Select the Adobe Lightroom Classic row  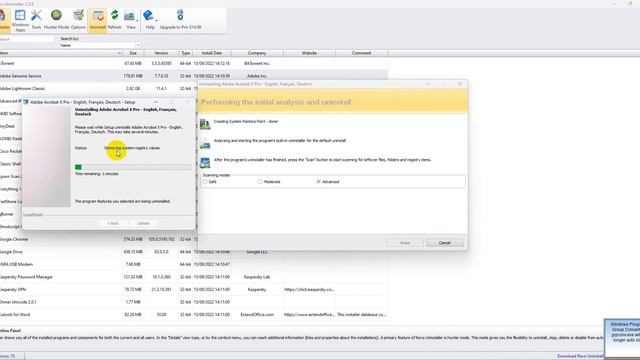point(99,89)
